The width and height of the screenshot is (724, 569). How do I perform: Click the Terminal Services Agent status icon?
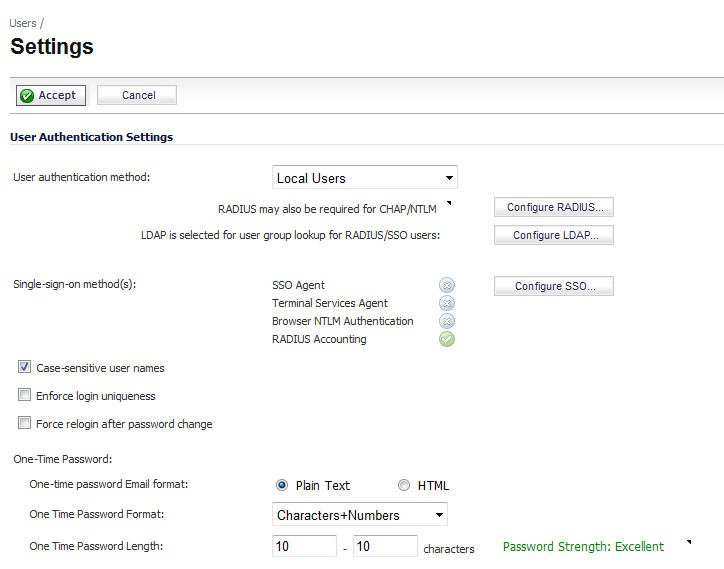446,303
